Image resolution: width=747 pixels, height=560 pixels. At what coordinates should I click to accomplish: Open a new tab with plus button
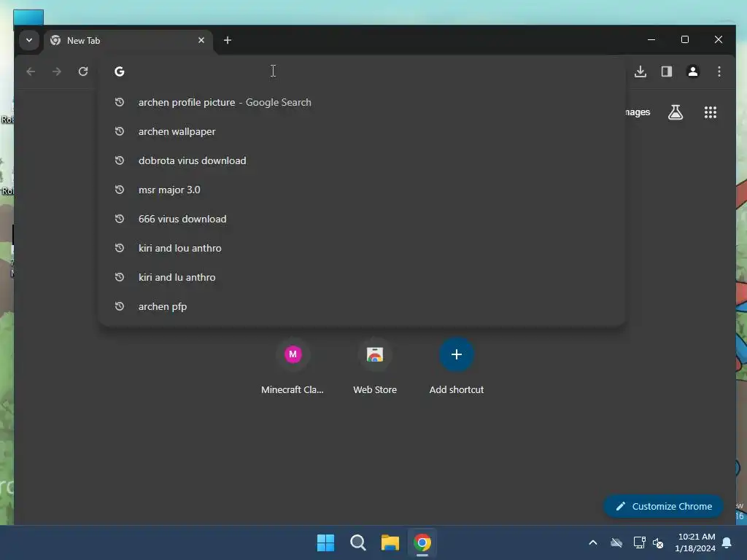tap(228, 41)
